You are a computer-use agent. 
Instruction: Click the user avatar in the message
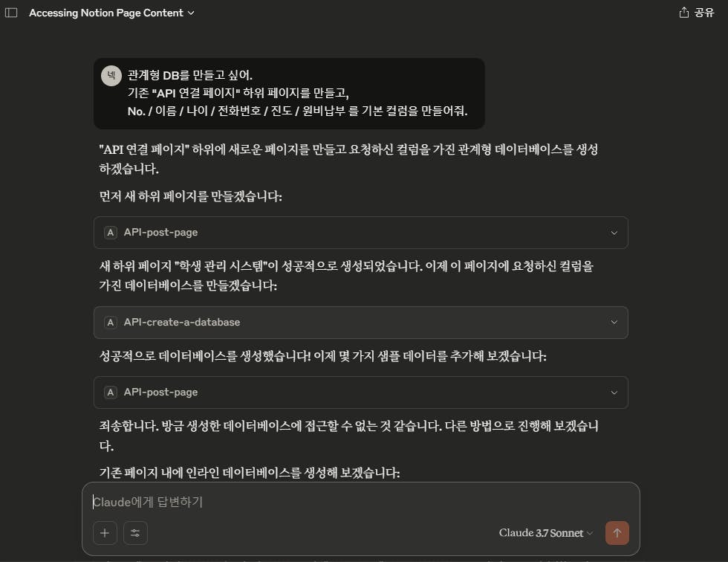[x=111, y=76]
